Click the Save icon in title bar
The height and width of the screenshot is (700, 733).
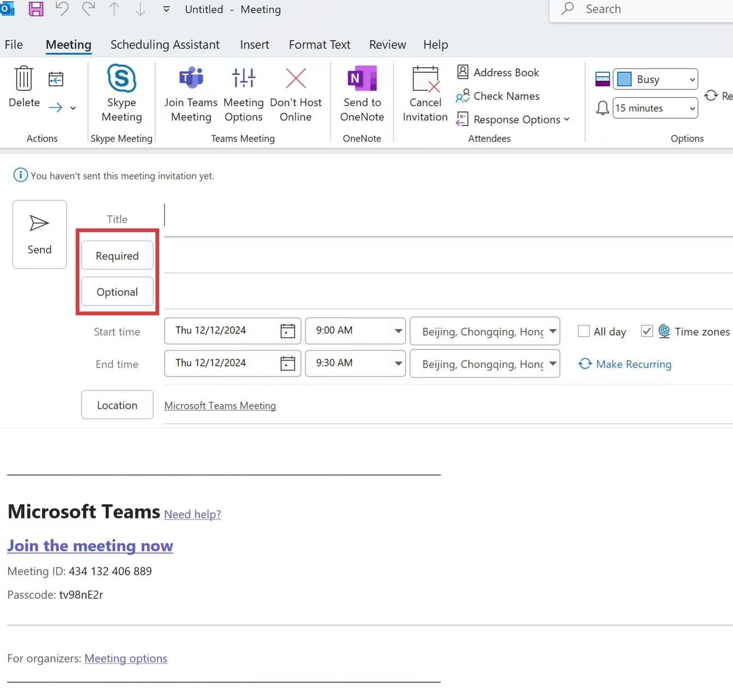pos(36,9)
